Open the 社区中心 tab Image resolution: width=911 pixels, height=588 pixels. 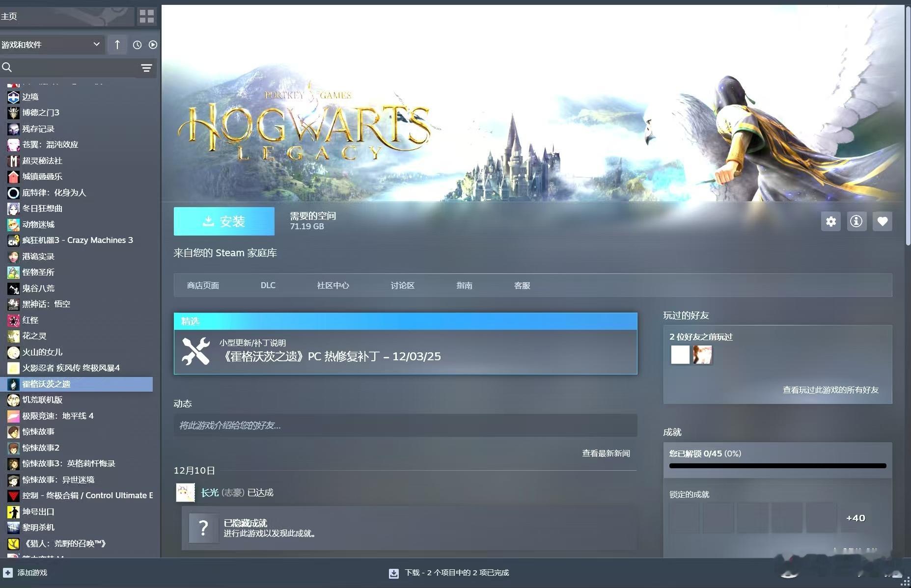click(332, 285)
